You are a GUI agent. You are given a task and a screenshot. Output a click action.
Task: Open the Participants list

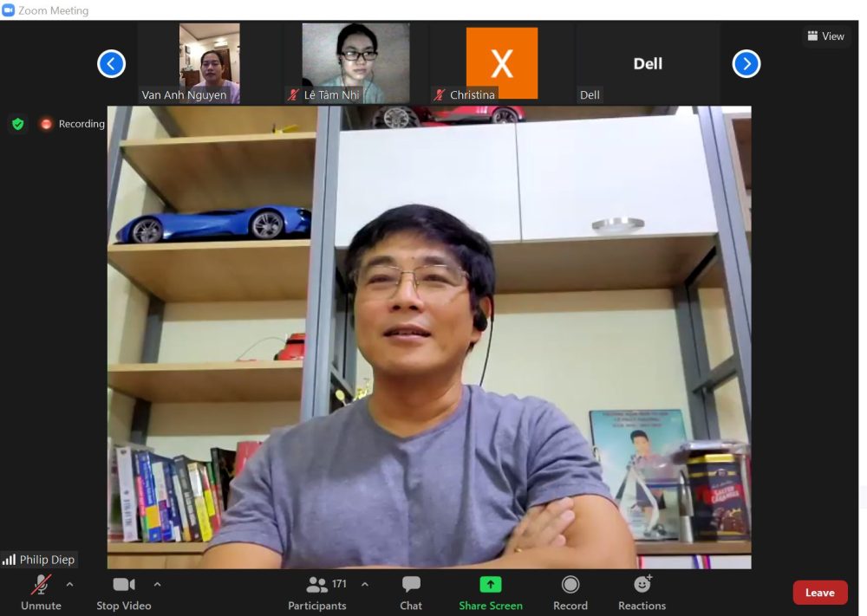[317, 593]
